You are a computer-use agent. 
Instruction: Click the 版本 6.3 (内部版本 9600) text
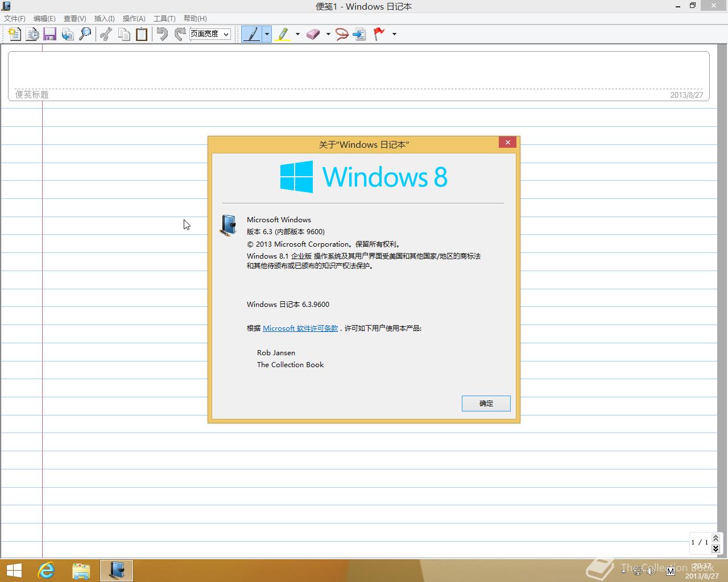pyautogui.click(x=286, y=232)
